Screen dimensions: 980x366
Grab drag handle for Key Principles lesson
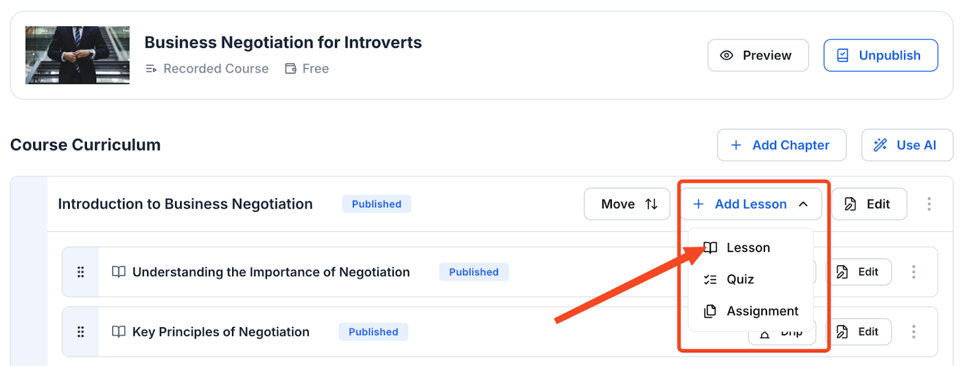click(x=80, y=332)
